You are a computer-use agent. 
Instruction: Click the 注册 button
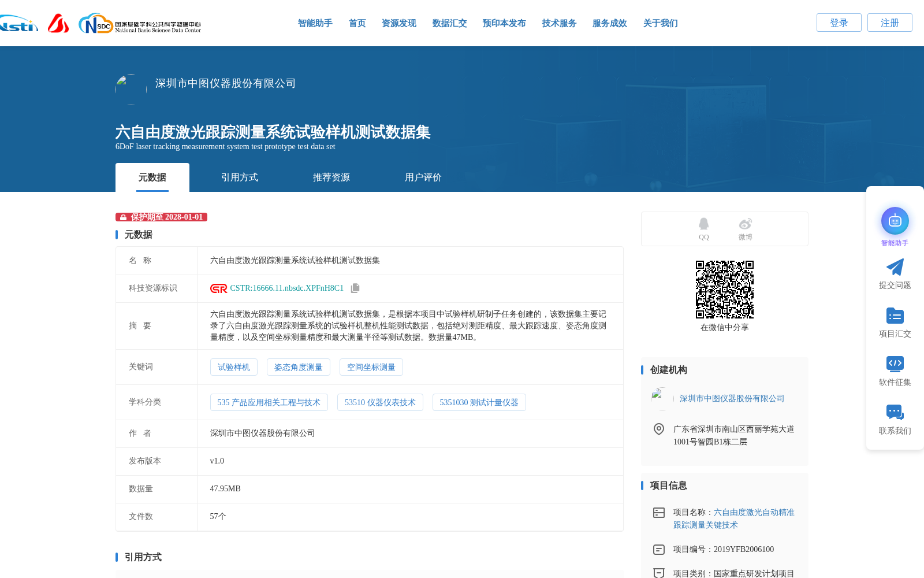click(889, 23)
